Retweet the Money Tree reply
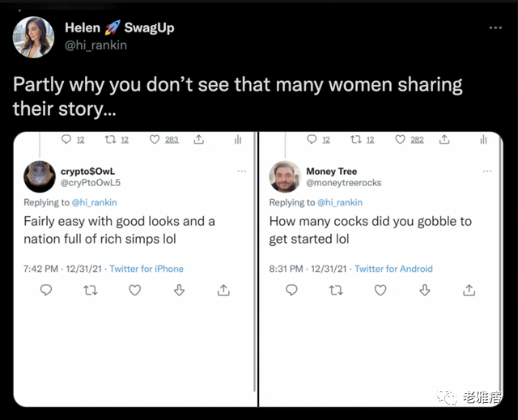Image resolution: width=518 pixels, height=420 pixels. (x=336, y=290)
